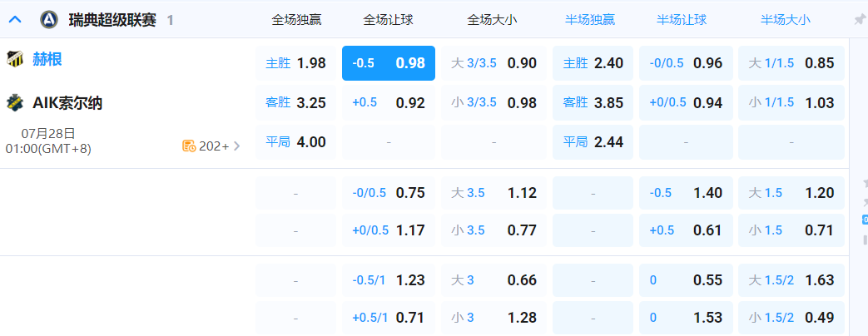Select half-time handicap 0 at 0.55
This screenshot has width=868, height=336.
[x=686, y=280]
